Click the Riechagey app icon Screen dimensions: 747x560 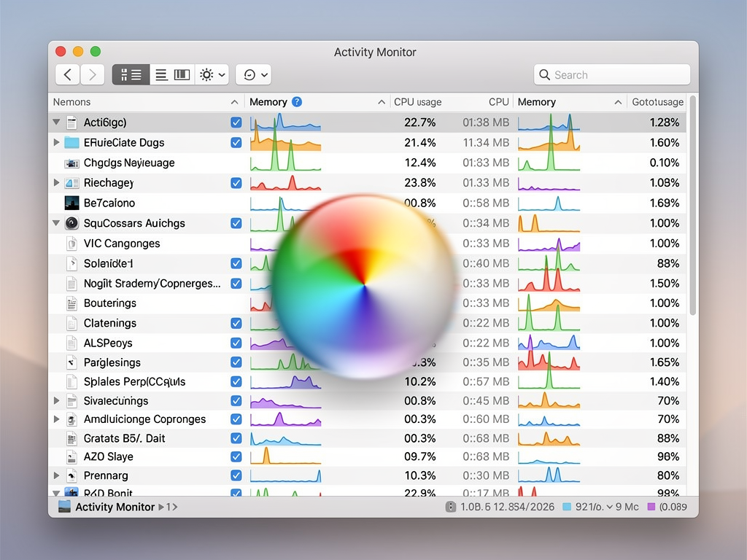[x=71, y=183]
